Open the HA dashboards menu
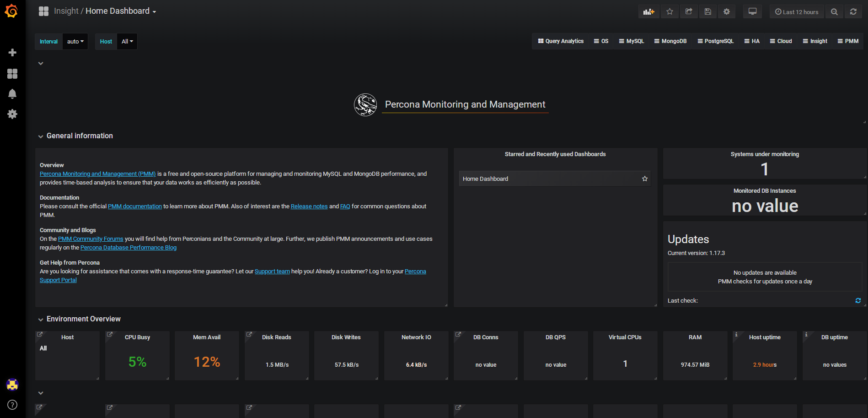This screenshot has width=868, height=418. 752,41
